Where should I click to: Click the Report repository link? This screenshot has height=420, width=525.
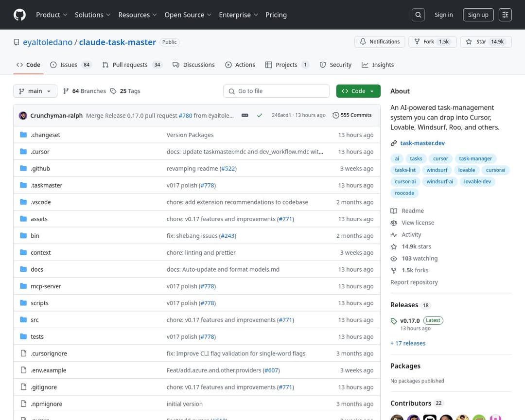(x=414, y=282)
